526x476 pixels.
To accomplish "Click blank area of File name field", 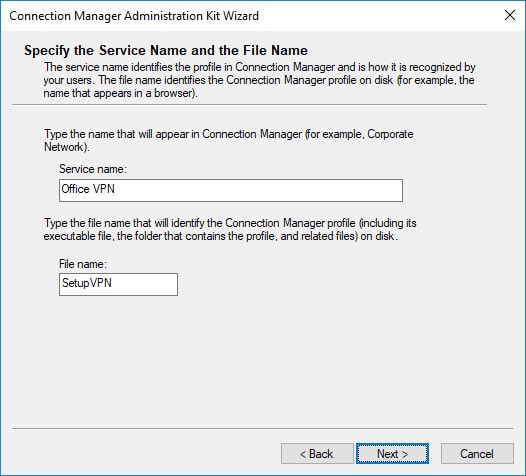I will pos(144,284).
